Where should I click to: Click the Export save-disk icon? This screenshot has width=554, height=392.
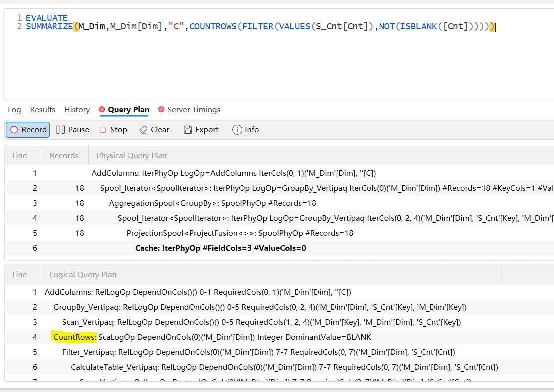tap(188, 130)
